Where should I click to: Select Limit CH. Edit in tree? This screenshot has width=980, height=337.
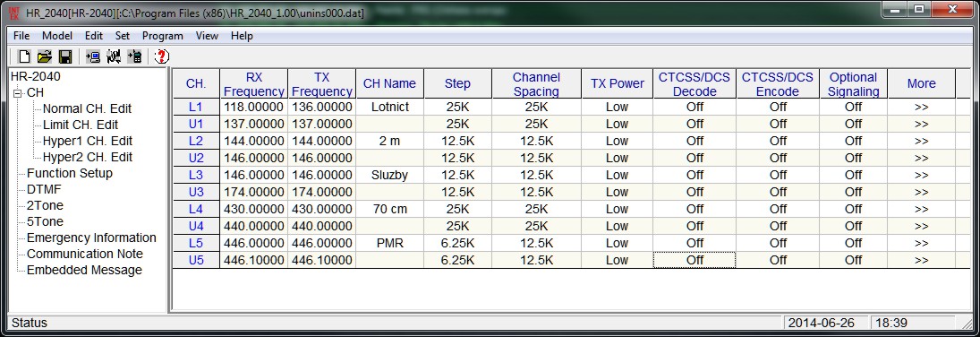coord(81,125)
